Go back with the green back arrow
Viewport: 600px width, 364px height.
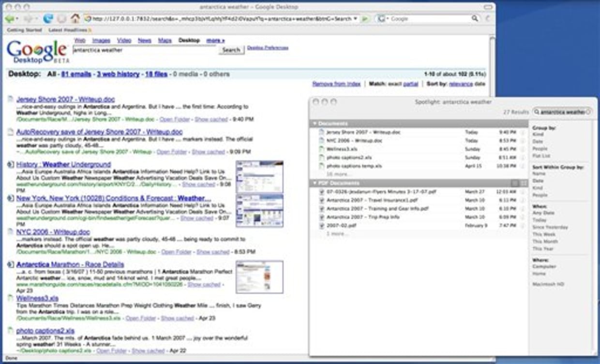point(9,19)
